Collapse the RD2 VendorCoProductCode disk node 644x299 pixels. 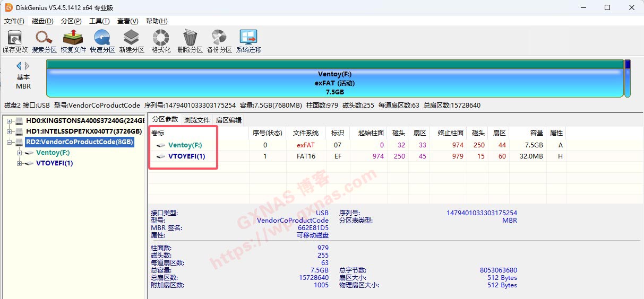[x=10, y=142]
